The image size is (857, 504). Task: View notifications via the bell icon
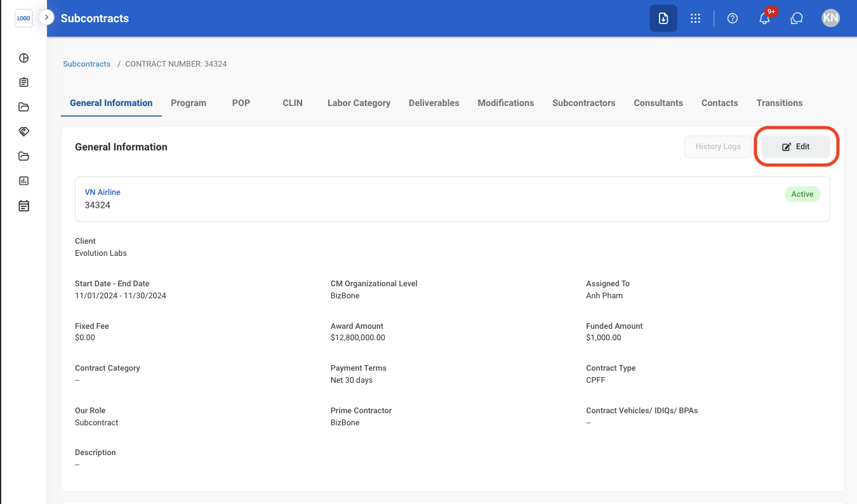click(765, 18)
